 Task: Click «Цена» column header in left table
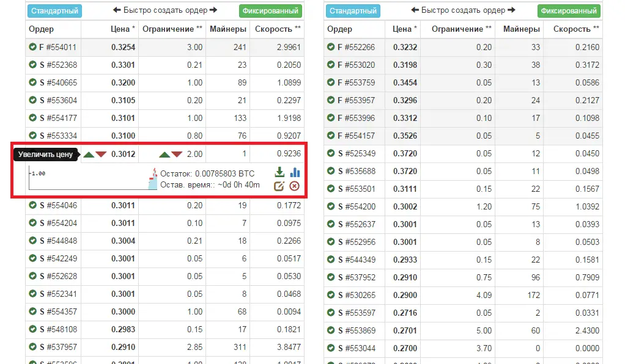pyautogui.click(x=120, y=29)
